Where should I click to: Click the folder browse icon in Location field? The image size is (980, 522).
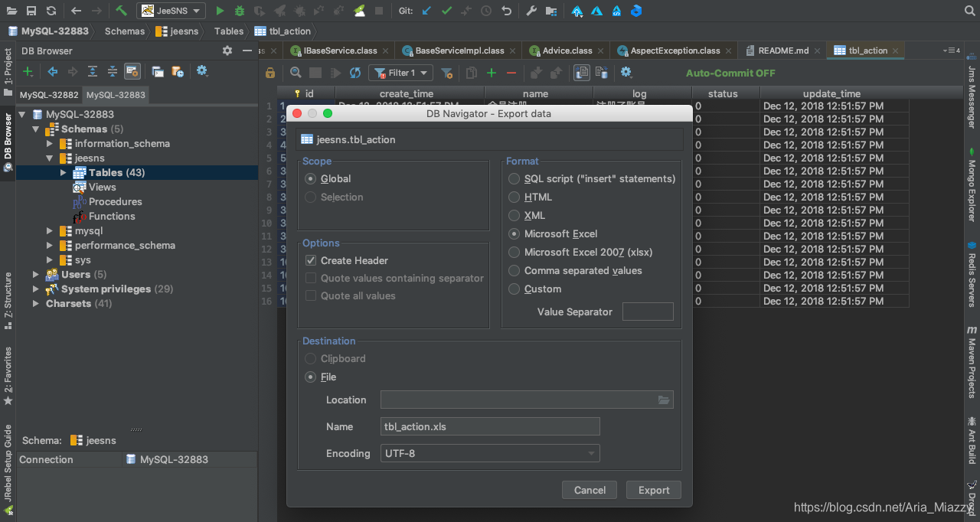664,400
